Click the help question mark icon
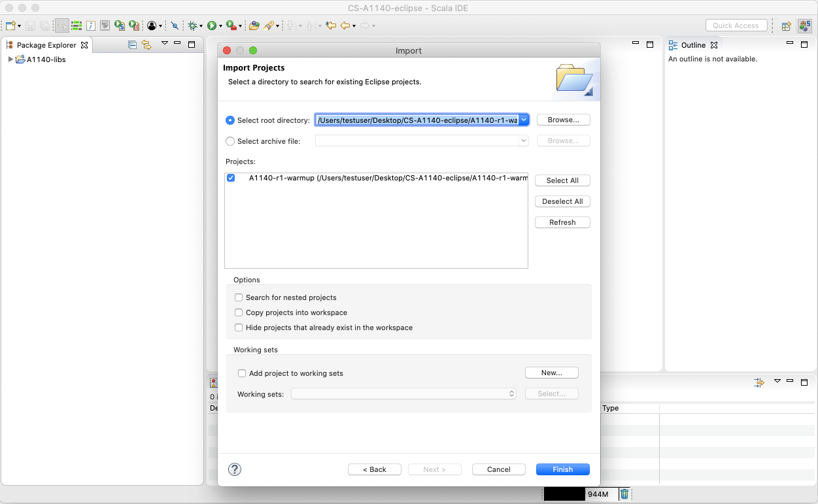Screen dimensions: 818x504 [235, 469]
